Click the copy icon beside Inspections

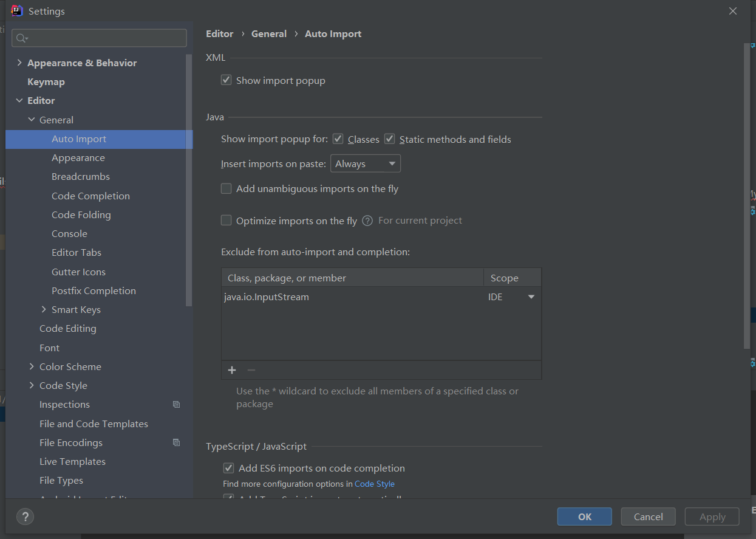coord(176,405)
